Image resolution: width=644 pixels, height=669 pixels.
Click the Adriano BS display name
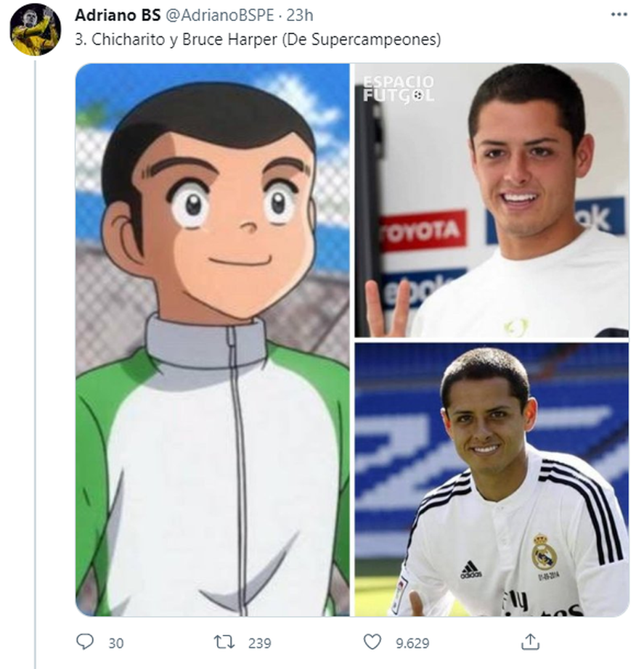pyautogui.click(x=118, y=15)
